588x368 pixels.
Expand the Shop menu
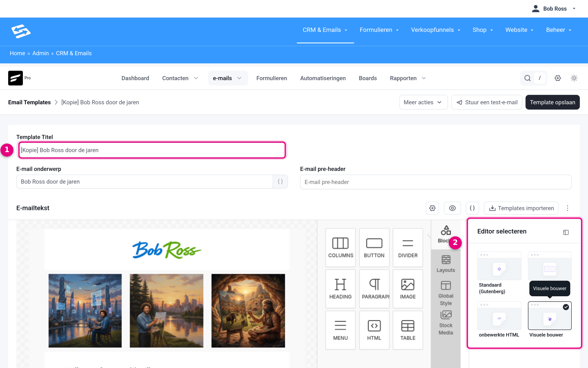click(x=483, y=30)
